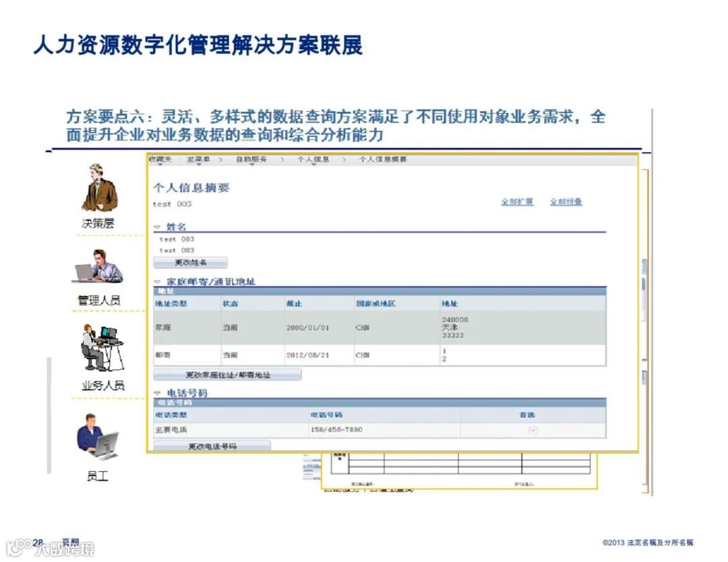Click the 更改电话号码 button

pyautogui.click(x=212, y=446)
